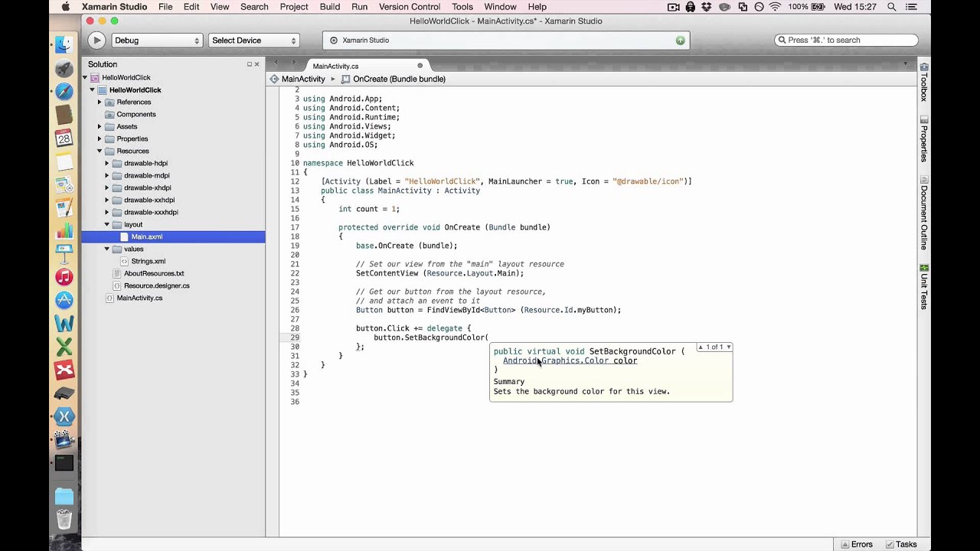This screenshot has width=980, height=551.
Task: Click OnCreate (Bundle bundle) breadcrumb
Action: 399,79
